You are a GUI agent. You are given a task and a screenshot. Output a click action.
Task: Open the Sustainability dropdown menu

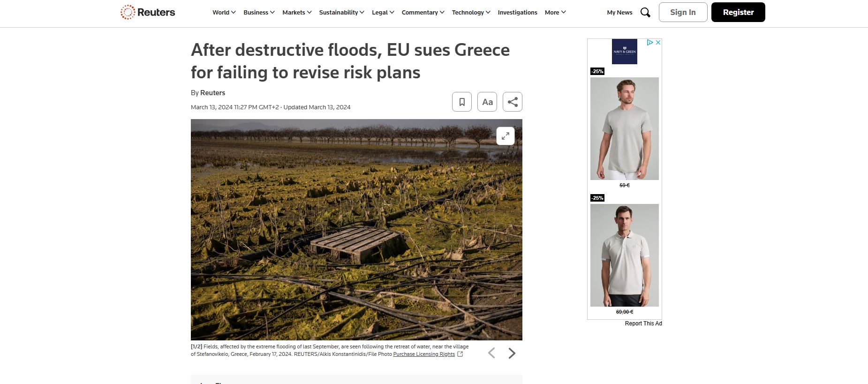(x=341, y=13)
